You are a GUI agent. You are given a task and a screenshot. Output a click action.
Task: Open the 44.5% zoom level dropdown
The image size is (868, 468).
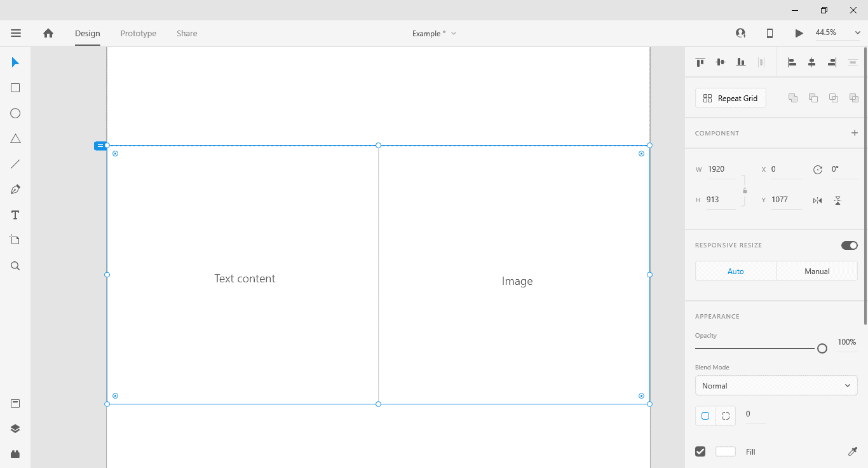(838, 32)
